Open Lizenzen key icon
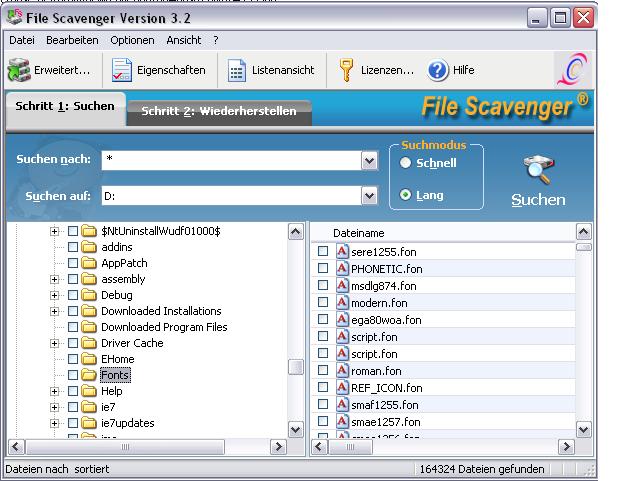Screen dimensions: 642x481 346,70
